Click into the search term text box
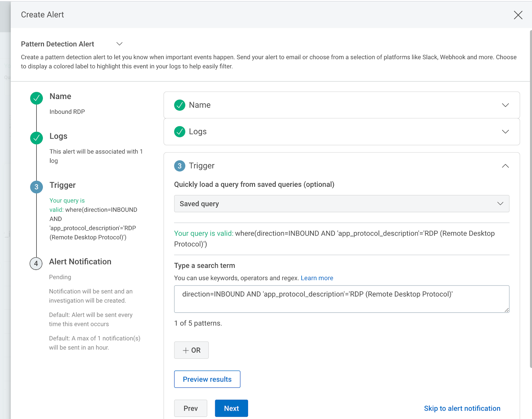Viewport: 532px width, 419px height. pyautogui.click(x=341, y=299)
